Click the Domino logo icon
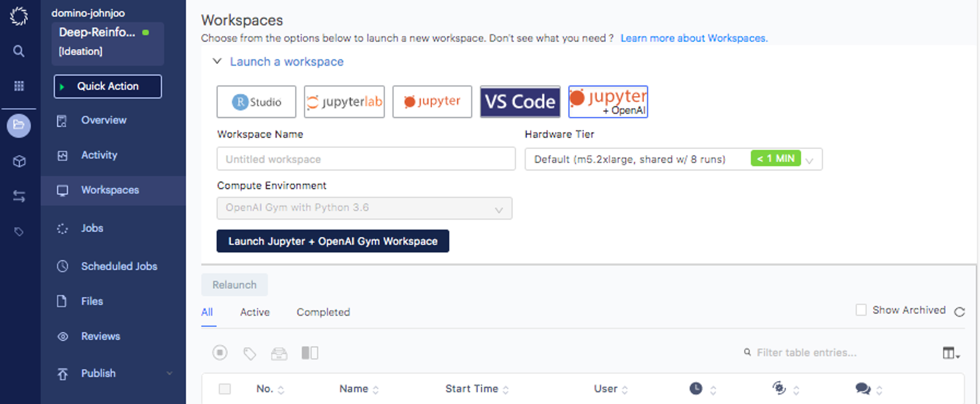 pos(19,16)
